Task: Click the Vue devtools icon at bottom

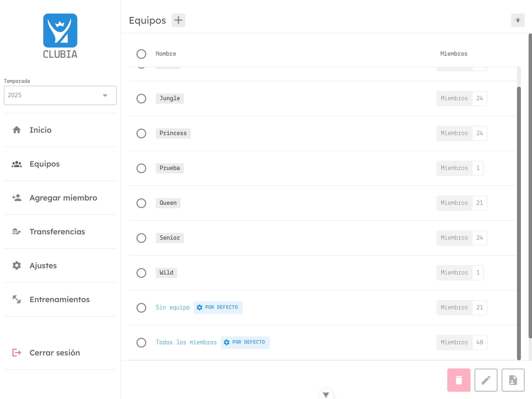Action: coord(326,395)
